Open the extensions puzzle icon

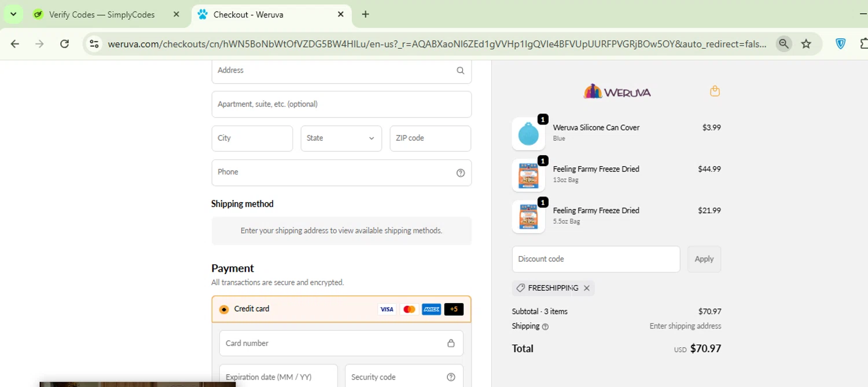(x=863, y=43)
